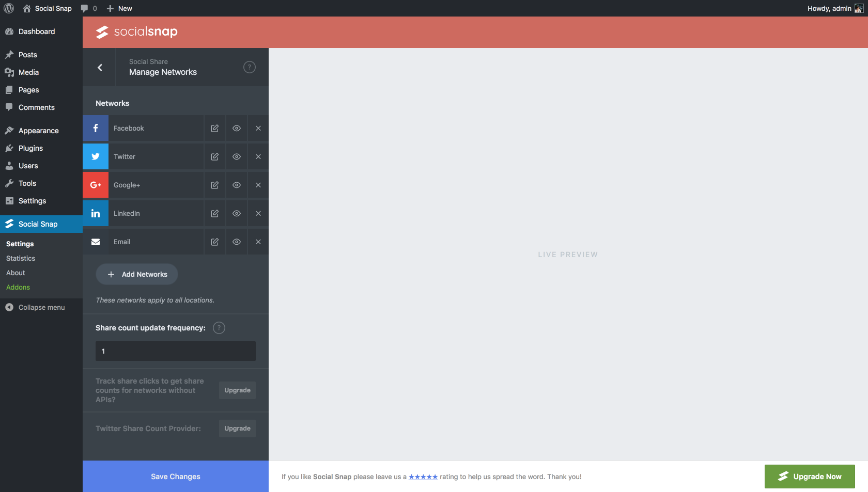Click the green Upgrade Now button
This screenshot has height=492, width=868.
click(810, 477)
